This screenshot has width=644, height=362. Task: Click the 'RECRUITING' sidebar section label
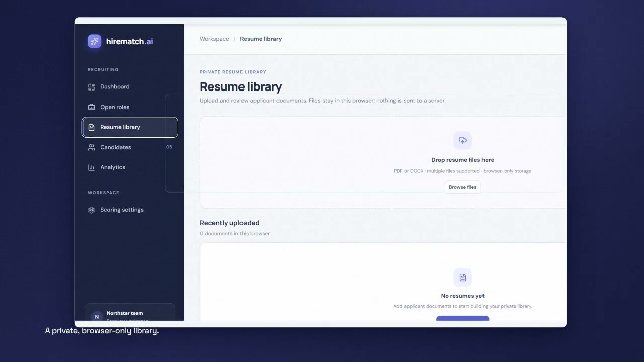pos(103,70)
